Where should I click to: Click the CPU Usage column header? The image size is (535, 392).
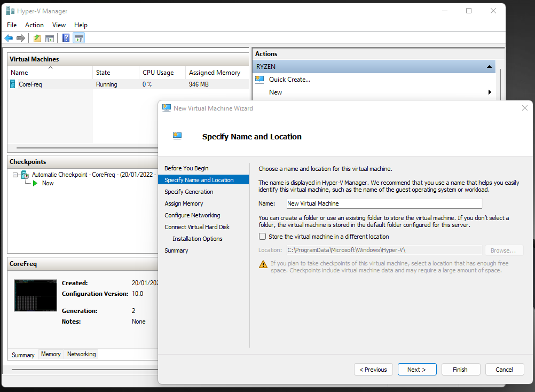162,72
